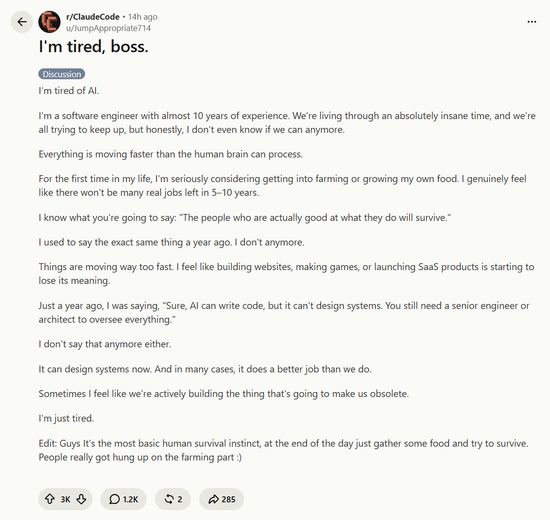Open the comments with the speech bubble icon

114,499
